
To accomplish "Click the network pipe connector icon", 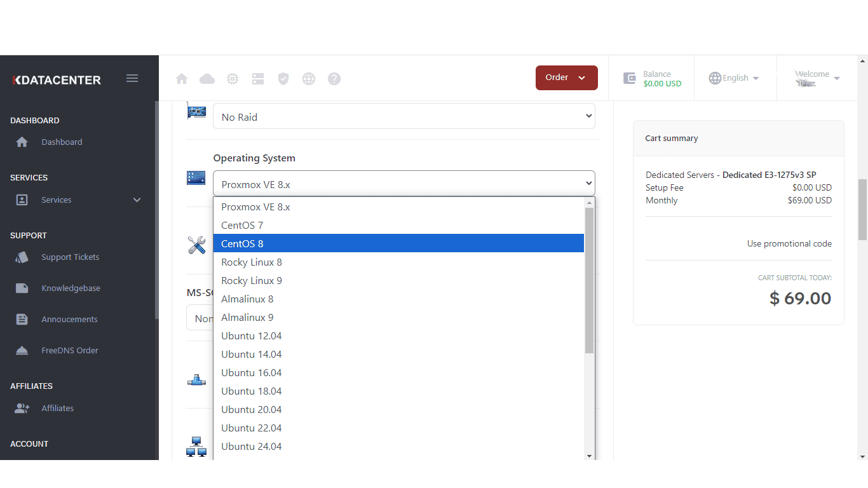I will [x=196, y=380].
